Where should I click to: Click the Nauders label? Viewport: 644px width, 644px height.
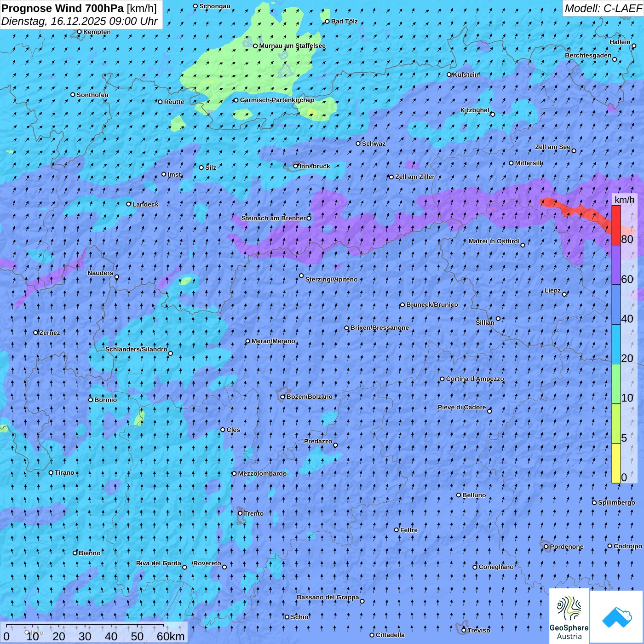pyautogui.click(x=100, y=273)
